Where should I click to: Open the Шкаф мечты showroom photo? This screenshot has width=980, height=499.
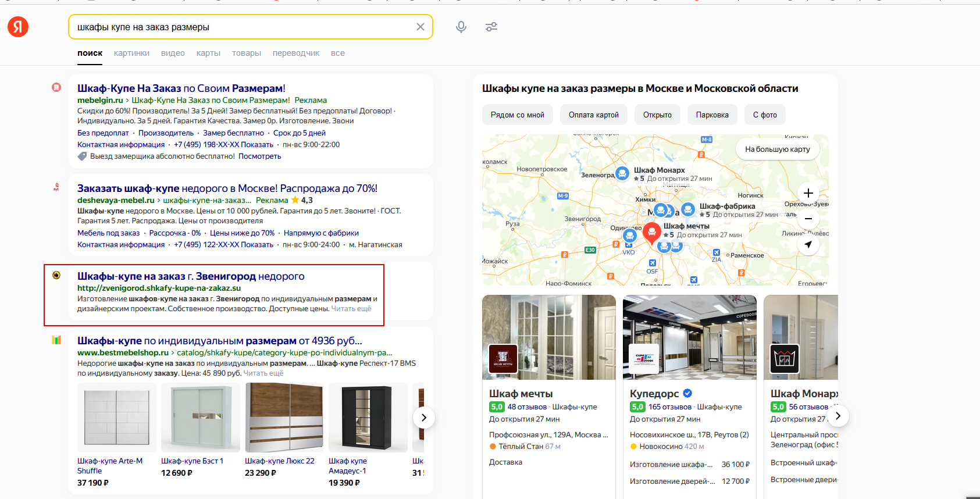pyautogui.click(x=549, y=337)
